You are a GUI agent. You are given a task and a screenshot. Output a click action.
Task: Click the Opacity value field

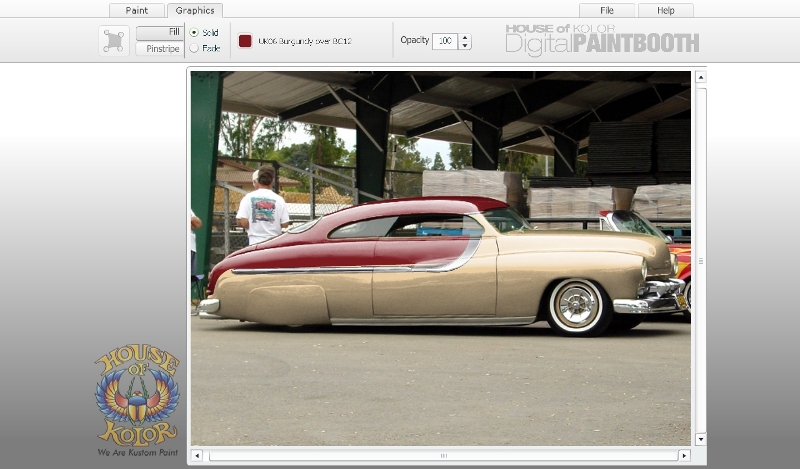coord(444,41)
